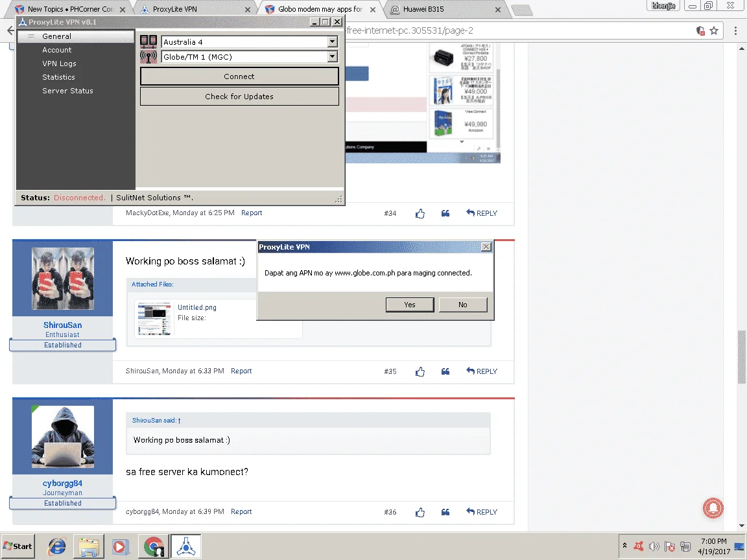The image size is (747, 560).
Task: Bookmark page with the star icon
Action: (714, 30)
